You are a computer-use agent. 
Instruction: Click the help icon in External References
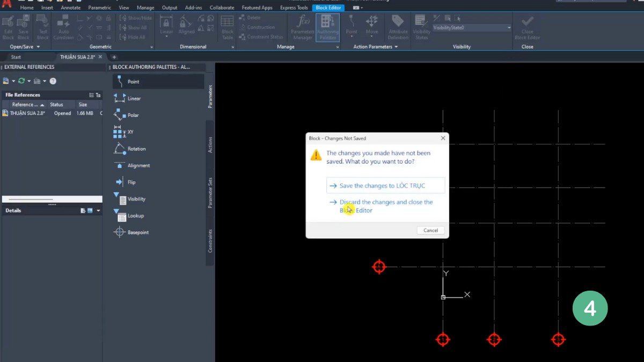coord(53,81)
